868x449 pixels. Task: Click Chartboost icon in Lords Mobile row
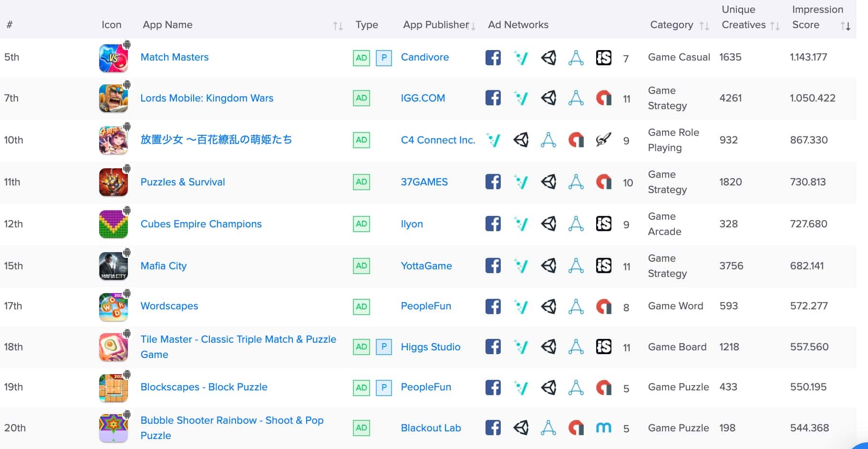tap(604, 98)
